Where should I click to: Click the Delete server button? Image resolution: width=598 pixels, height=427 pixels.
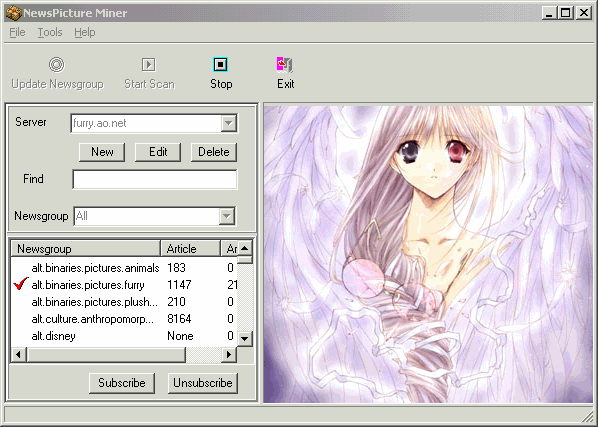pyautogui.click(x=214, y=152)
